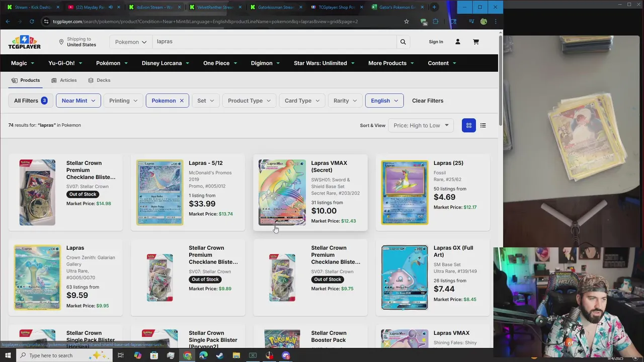Click the TCGplayer logo
This screenshot has width=644, height=362.
pyautogui.click(x=24, y=42)
